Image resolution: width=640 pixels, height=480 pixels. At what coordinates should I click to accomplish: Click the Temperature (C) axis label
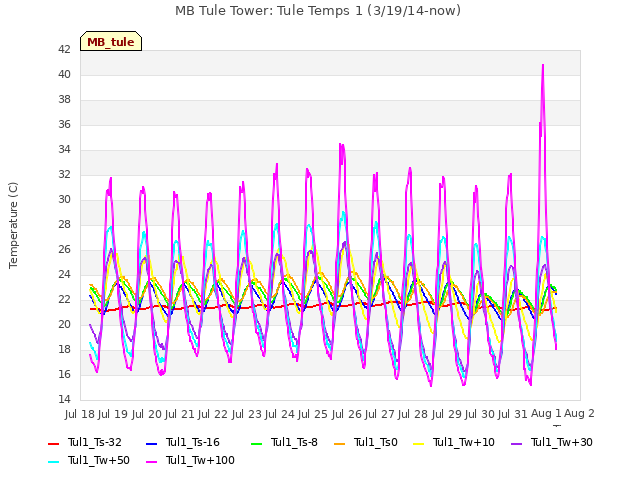coord(13,225)
